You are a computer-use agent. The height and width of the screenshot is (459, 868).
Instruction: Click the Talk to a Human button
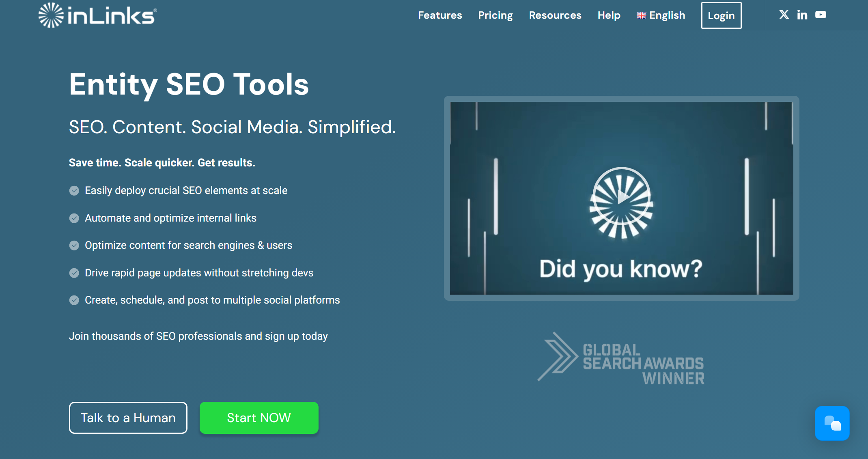[128, 418]
